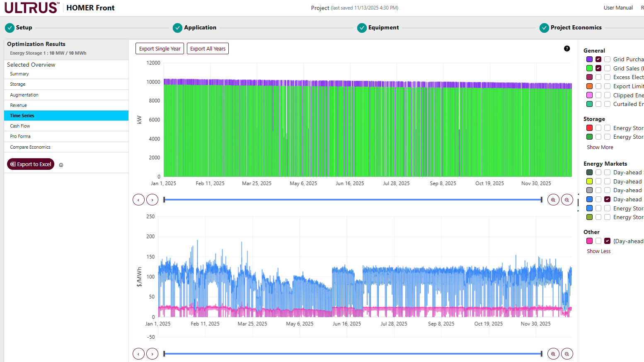The image size is (644, 362).
Task: Collapse the Other list with Show Less
Action: tap(598, 251)
